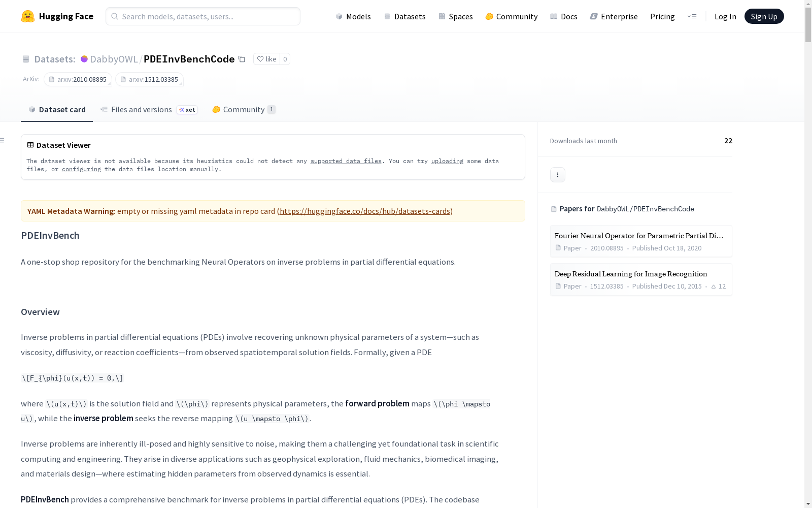
Task: Follow the supported data files link
Action: [346, 161]
